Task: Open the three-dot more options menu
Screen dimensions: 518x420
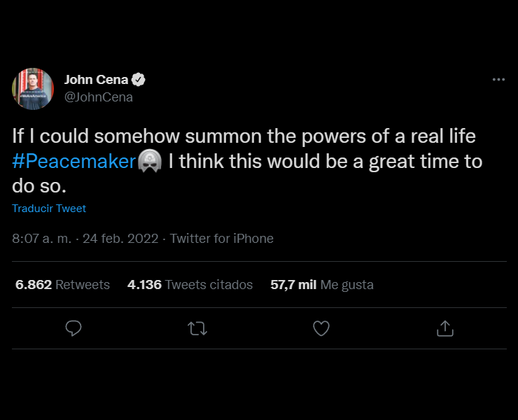Action: click(498, 80)
